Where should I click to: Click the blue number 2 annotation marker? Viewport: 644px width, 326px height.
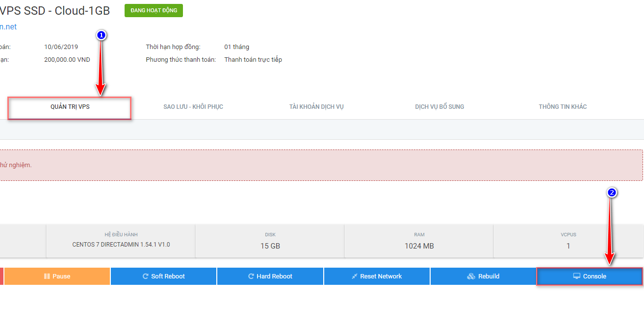612,193
